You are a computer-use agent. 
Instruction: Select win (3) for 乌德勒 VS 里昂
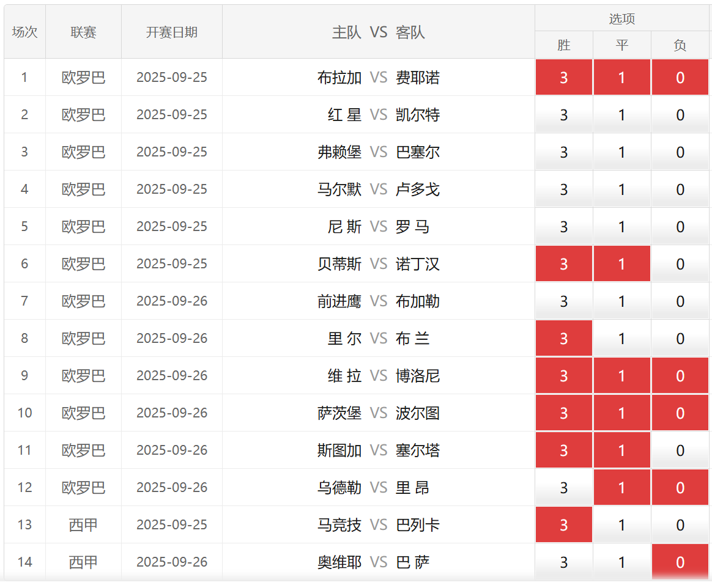pyautogui.click(x=563, y=488)
